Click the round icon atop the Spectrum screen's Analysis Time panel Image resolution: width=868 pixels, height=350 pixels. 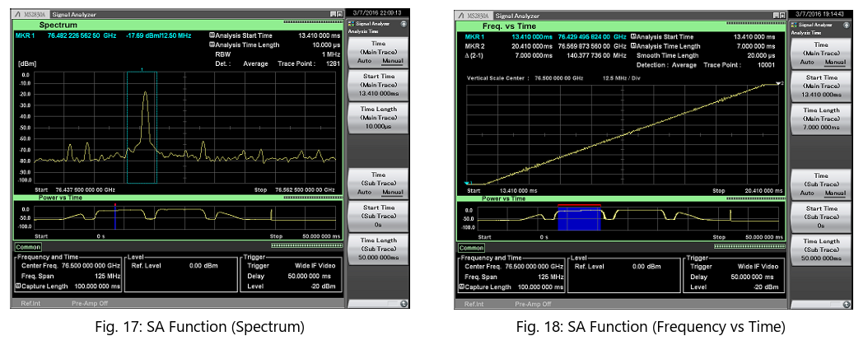[x=404, y=24]
